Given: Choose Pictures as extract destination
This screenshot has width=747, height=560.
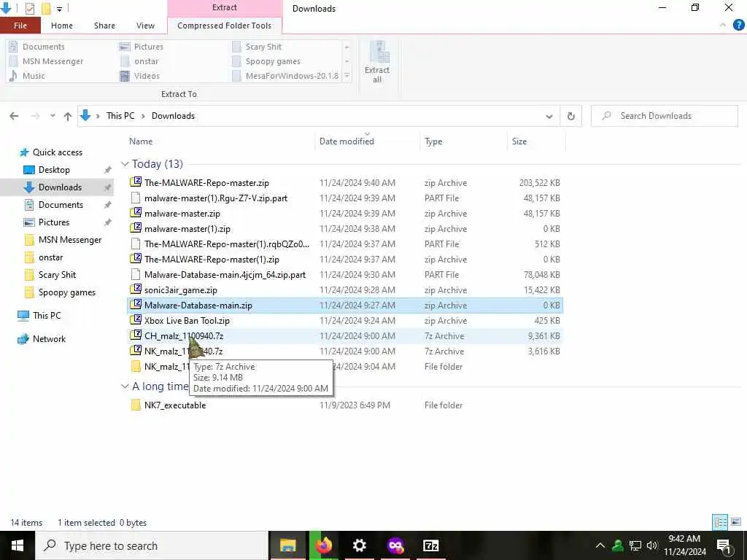Looking at the screenshot, I should pos(142,47).
